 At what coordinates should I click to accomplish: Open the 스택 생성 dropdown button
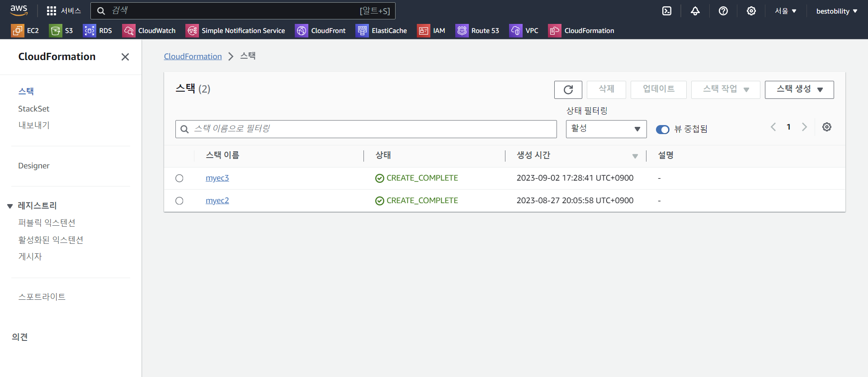(x=799, y=90)
